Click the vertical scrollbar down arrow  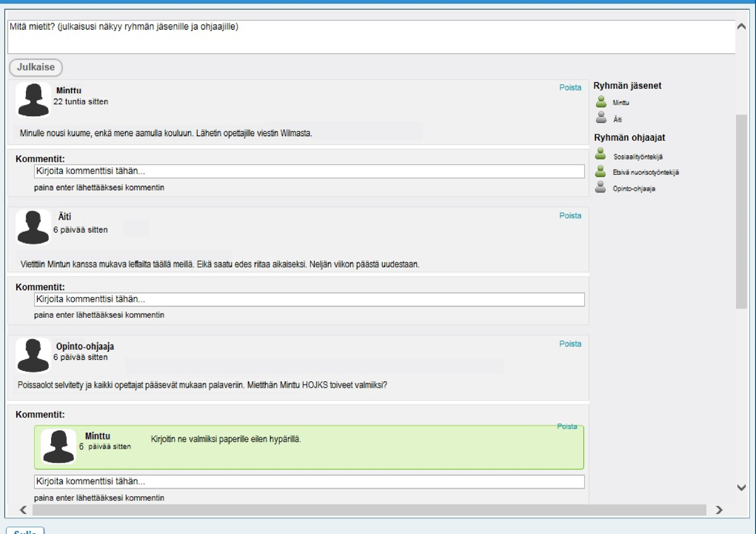point(741,488)
